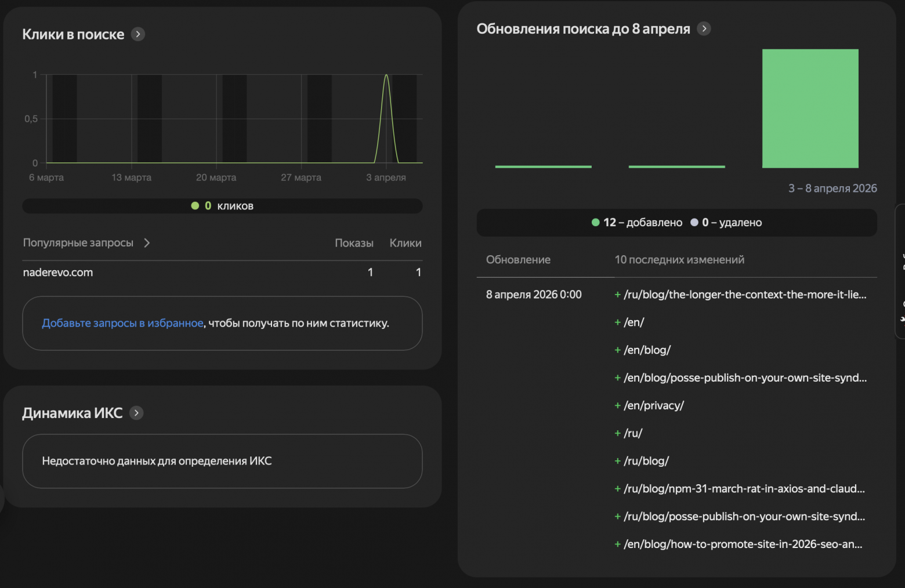Image resolution: width=905 pixels, height=588 pixels.
Task: Click Добавьте запросы в избранное link
Action: point(122,323)
